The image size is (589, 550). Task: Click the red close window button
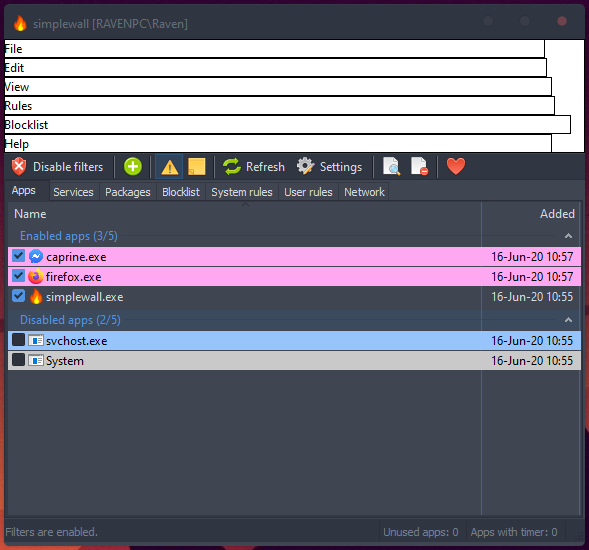pos(562,21)
